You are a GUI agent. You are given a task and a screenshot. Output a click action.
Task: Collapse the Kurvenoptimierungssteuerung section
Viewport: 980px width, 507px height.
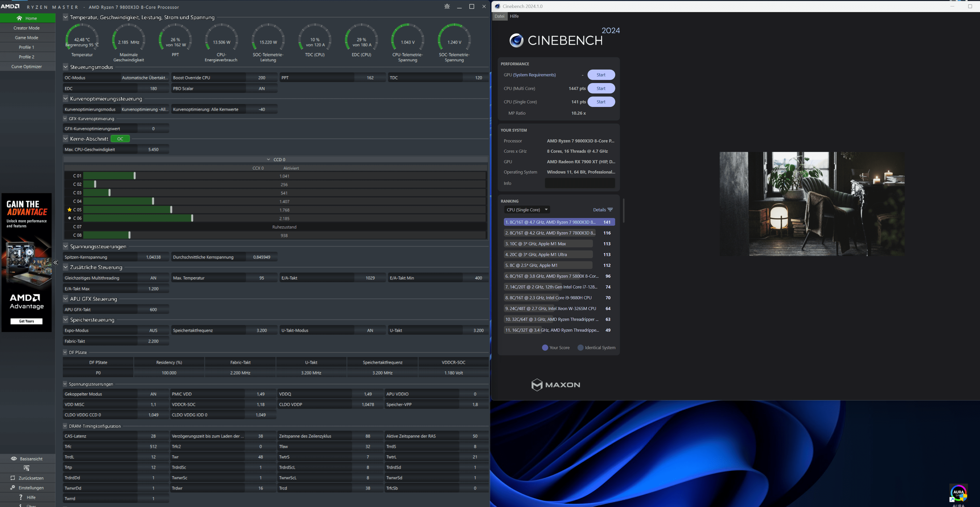click(x=66, y=98)
